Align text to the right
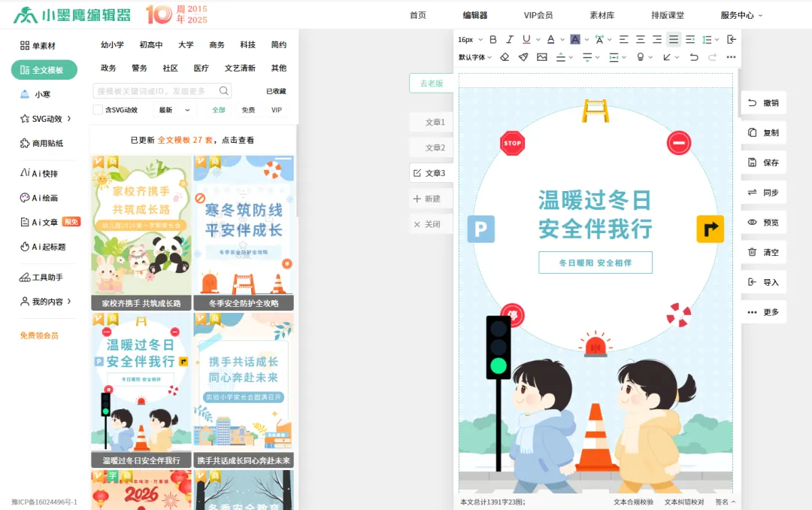The width and height of the screenshot is (812, 510). [656, 39]
